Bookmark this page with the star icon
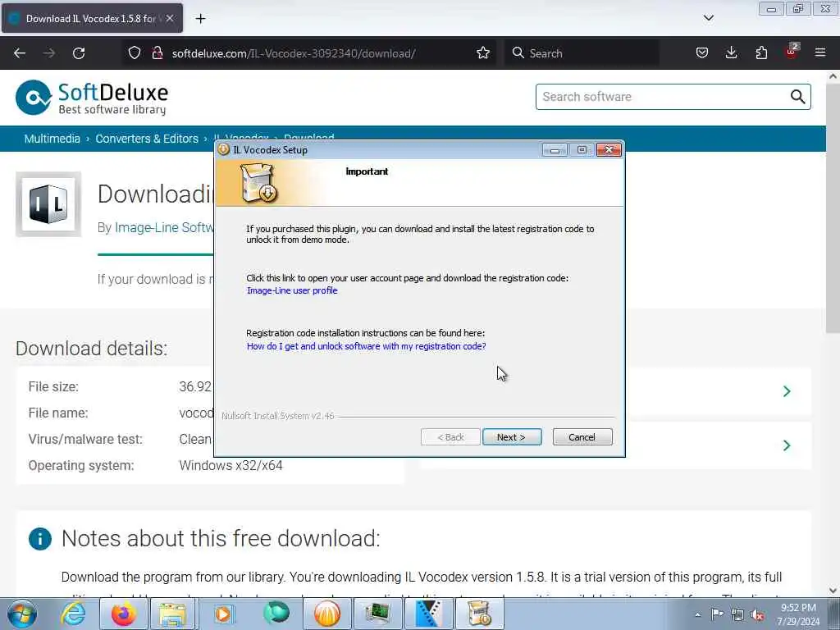 (483, 53)
